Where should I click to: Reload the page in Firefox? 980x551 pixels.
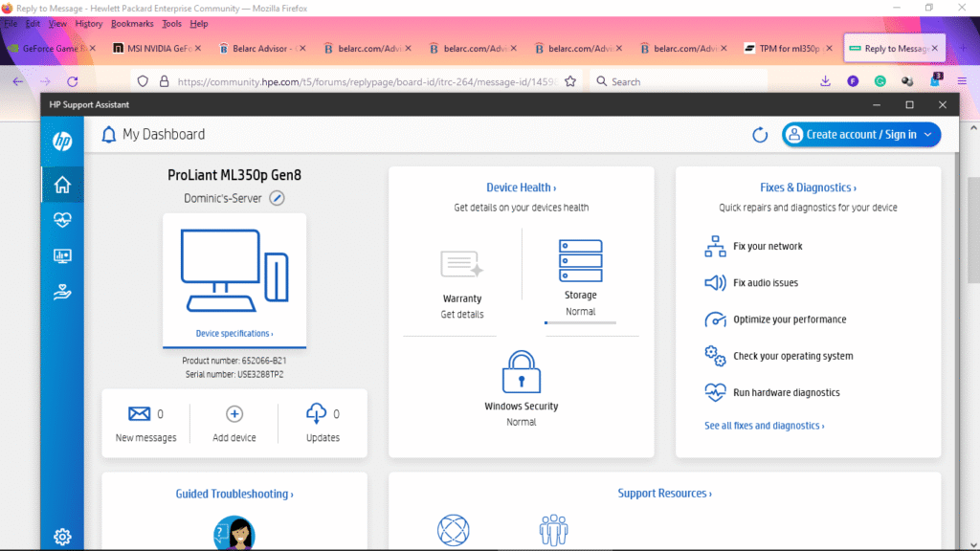point(73,81)
